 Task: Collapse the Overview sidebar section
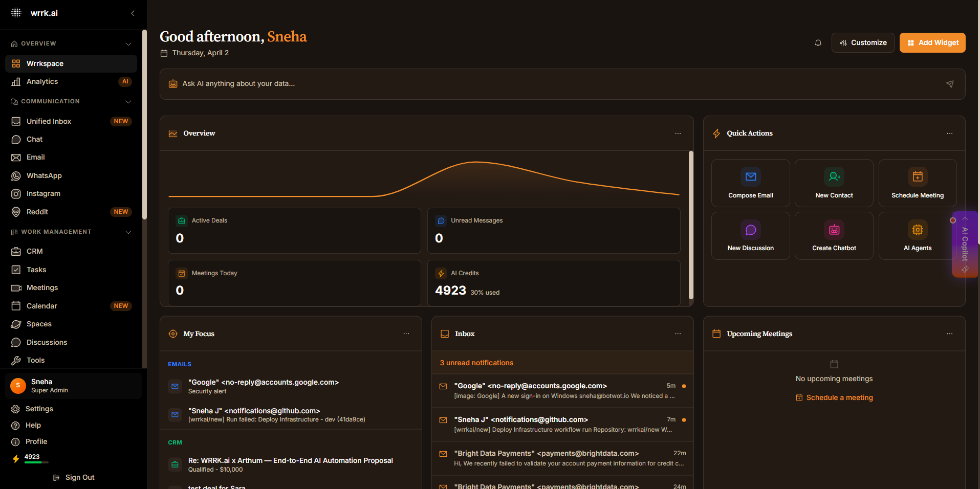pos(128,44)
